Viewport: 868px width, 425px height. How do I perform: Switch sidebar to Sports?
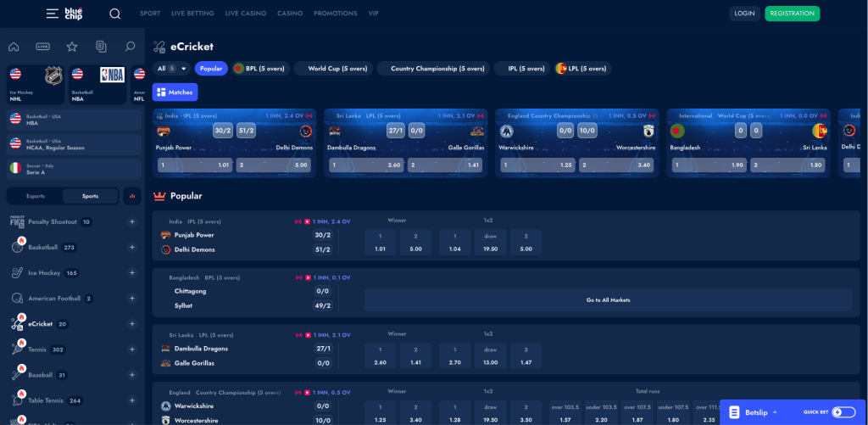(90, 196)
